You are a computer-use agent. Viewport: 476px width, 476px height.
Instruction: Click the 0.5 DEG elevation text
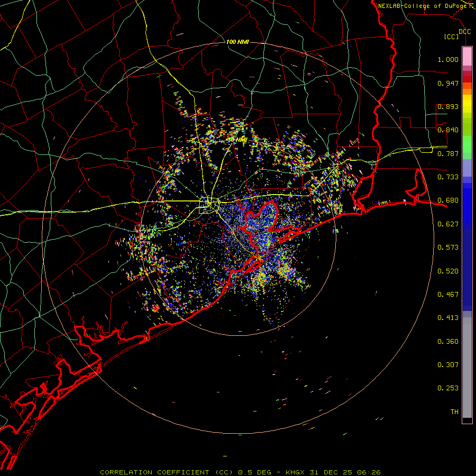point(255,472)
